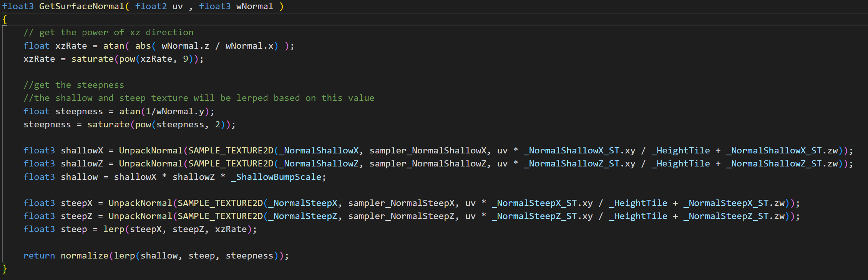Click the 'lerp(steepX, steepZ, xzRate)' expression
The height and width of the screenshot is (280, 868).
(177, 229)
